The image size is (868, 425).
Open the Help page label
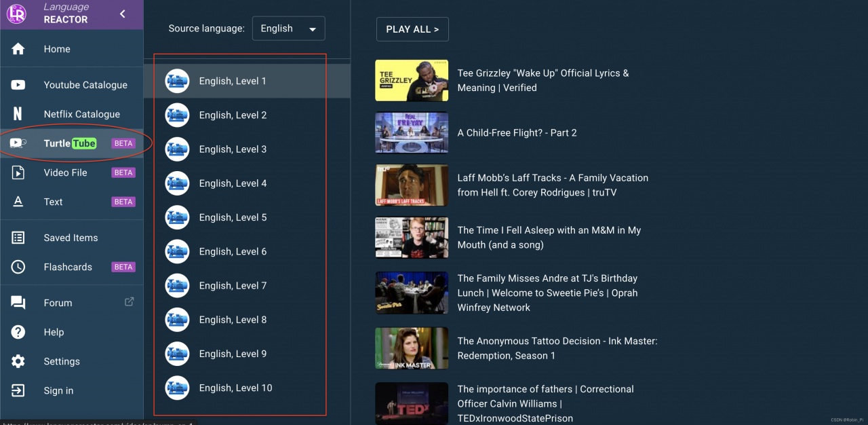pos(54,332)
